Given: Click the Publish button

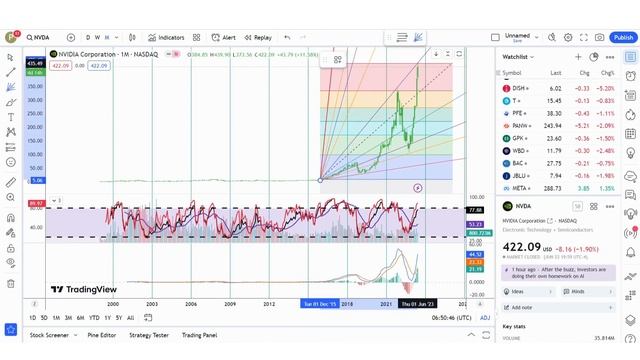Looking at the screenshot, I should tap(623, 38).
